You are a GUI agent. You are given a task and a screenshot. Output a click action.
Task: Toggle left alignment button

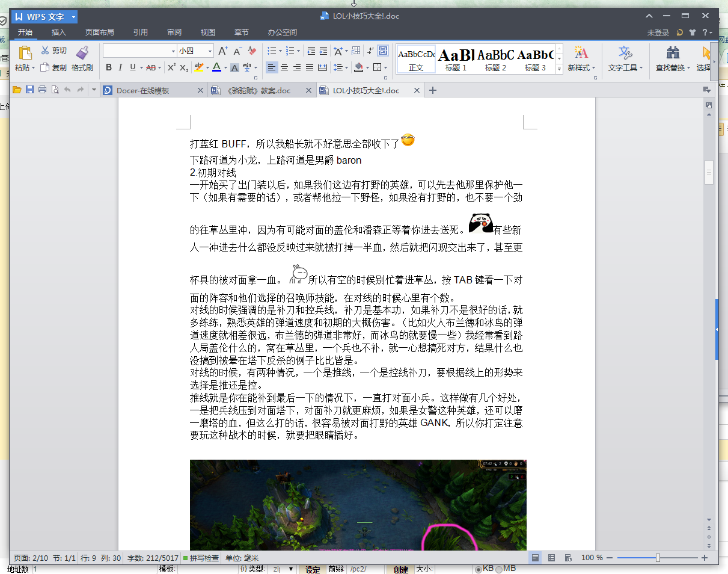click(272, 67)
